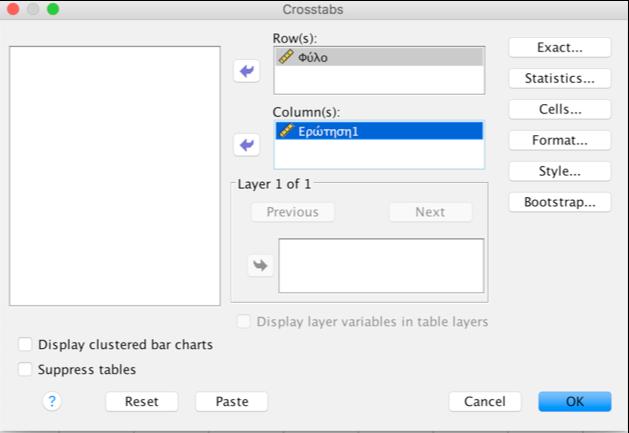Select the Ερώτηση1 variable in Column(s)
The image size is (629, 433).
click(379, 131)
